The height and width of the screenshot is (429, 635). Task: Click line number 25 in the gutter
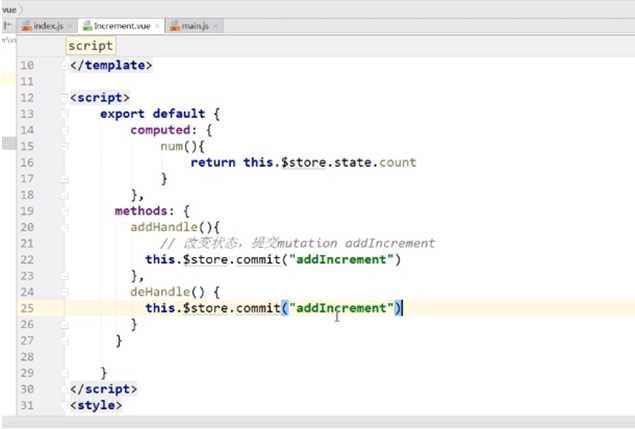point(27,308)
